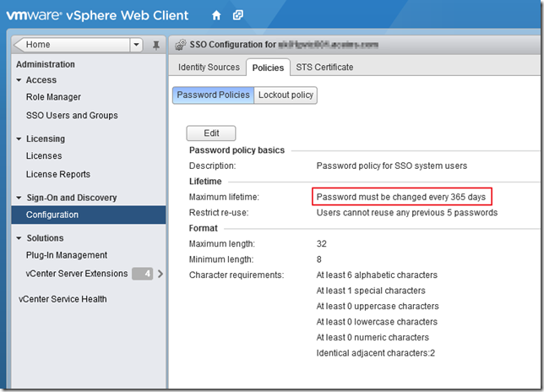Collapse the Licensing section
The image size is (544, 392).
[x=19, y=139]
